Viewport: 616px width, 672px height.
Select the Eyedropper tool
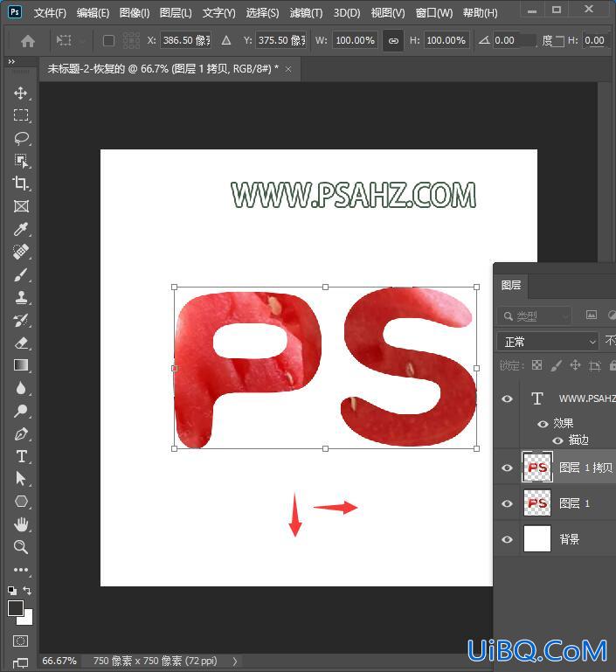tap(21, 229)
